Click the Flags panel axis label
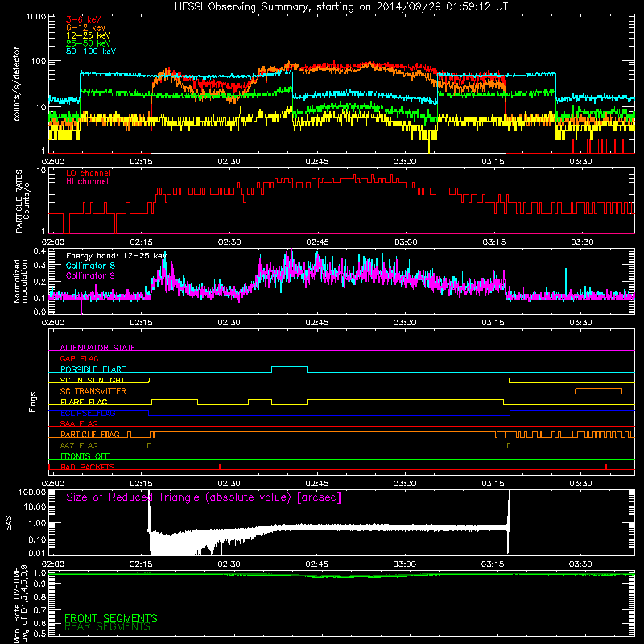This screenshot has width=644, height=644. (33, 402)
